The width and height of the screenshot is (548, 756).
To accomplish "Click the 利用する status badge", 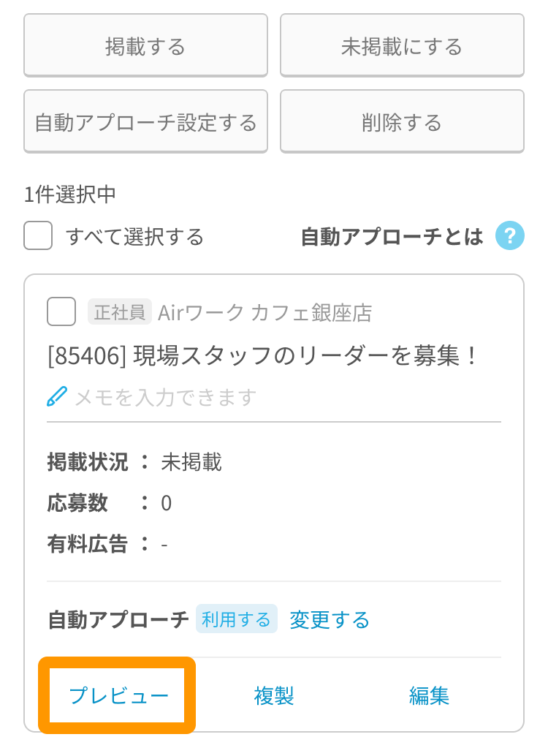I will coord(236,619).
